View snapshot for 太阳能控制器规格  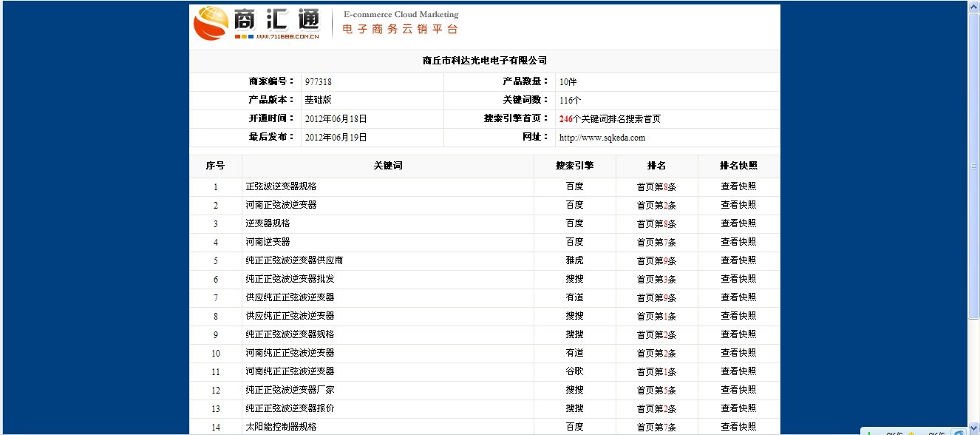click(x=738, y=427)
